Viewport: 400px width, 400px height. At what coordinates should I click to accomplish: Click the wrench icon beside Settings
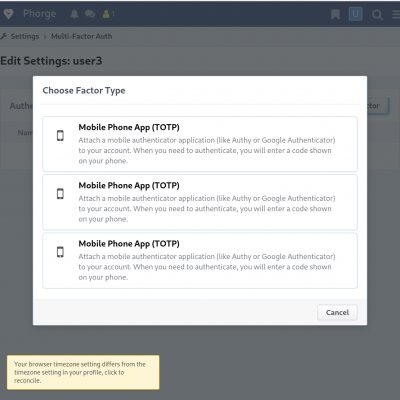pyautogui.click(x=4, y=36)
